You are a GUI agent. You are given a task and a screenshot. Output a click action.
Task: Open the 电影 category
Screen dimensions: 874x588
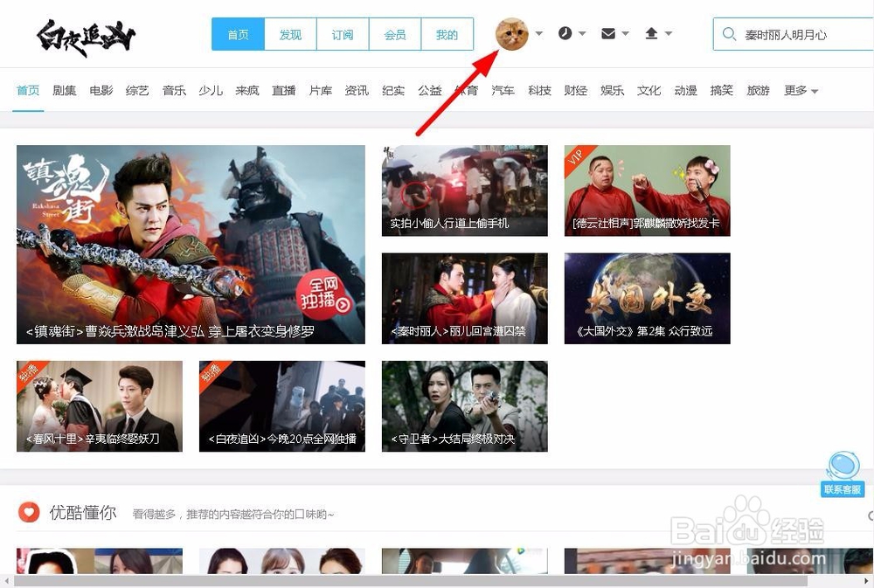(101, 90)
